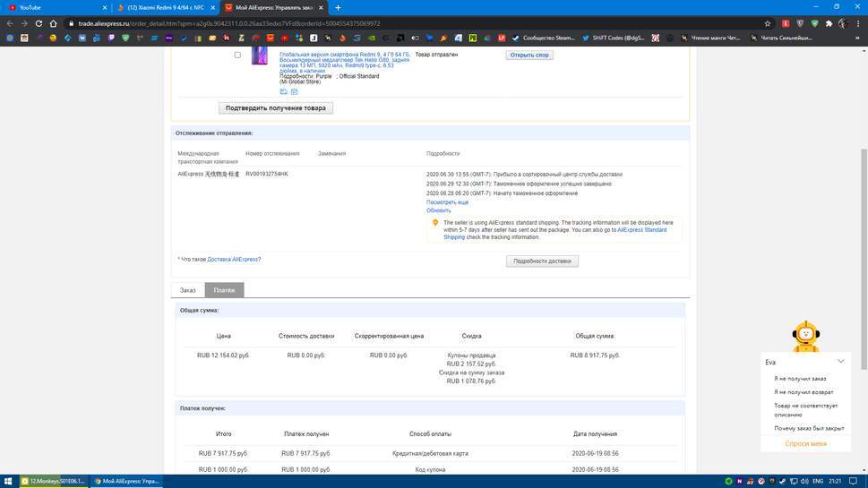Screen dimensions: 868x488
Task: Switch to the Заказ tab
Action: click(187, 290)
